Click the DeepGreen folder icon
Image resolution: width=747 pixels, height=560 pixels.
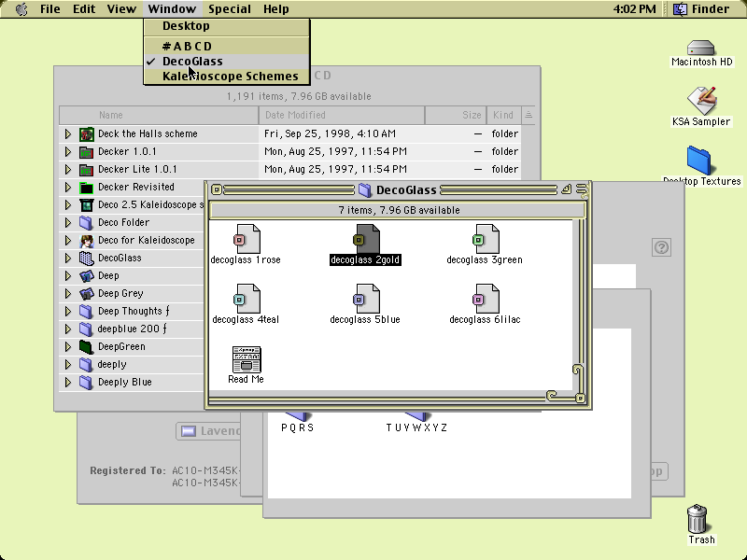pyautogui.click(x=86, y=346)
